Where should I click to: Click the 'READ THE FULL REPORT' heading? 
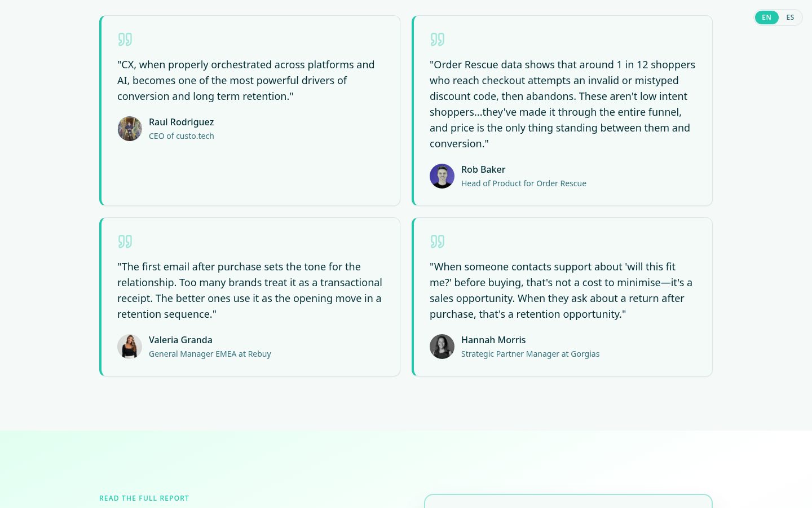144,498
